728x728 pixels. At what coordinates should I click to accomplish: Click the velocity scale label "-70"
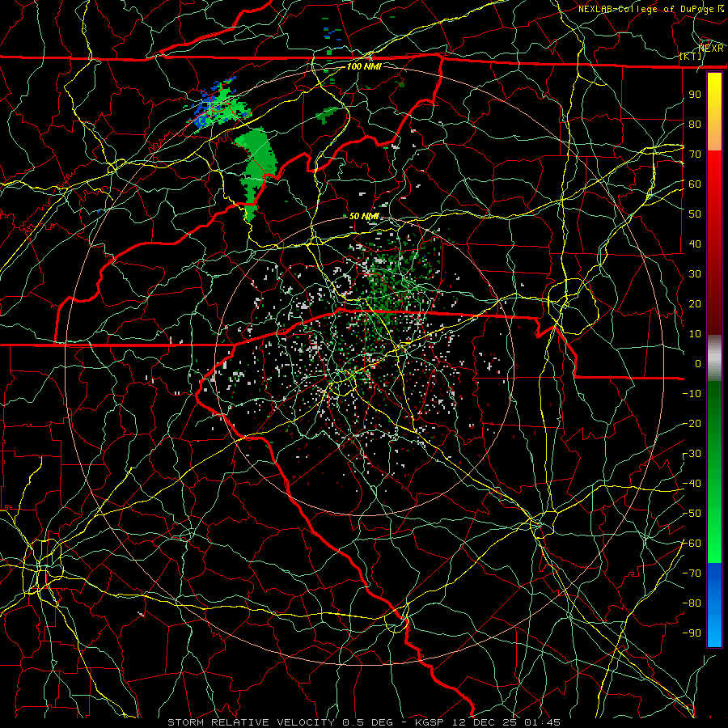(x=692, y=574)
